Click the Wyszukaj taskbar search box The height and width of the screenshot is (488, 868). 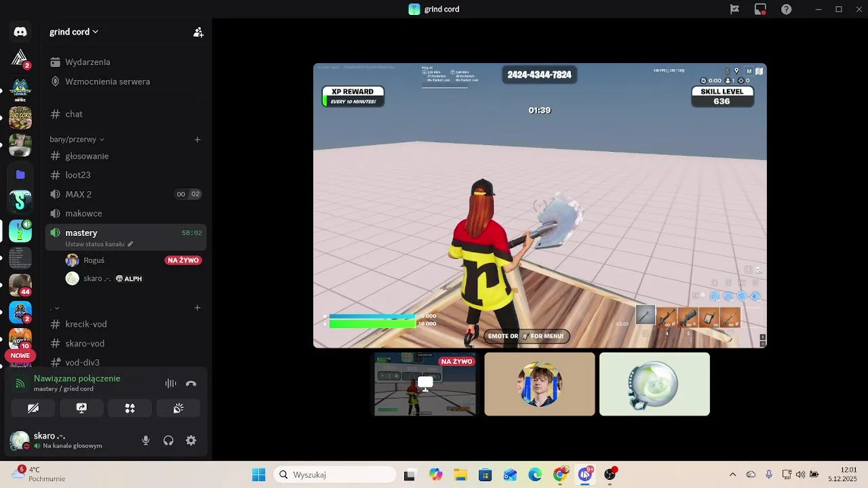point(335,475)
